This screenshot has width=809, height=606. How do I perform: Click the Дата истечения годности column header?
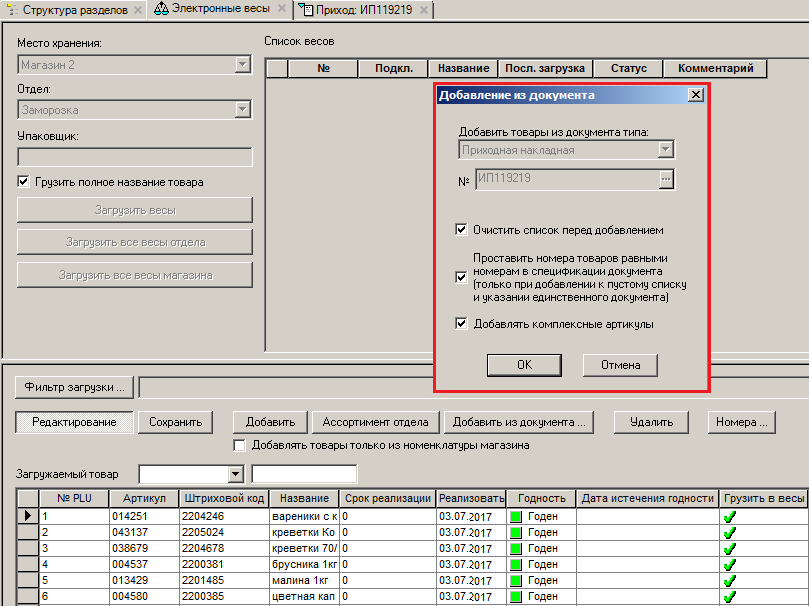click(x=648, y=498)
